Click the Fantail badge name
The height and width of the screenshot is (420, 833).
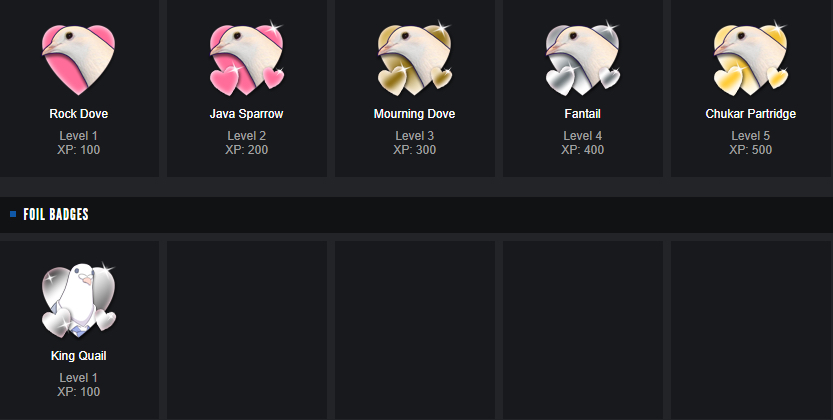583,114
